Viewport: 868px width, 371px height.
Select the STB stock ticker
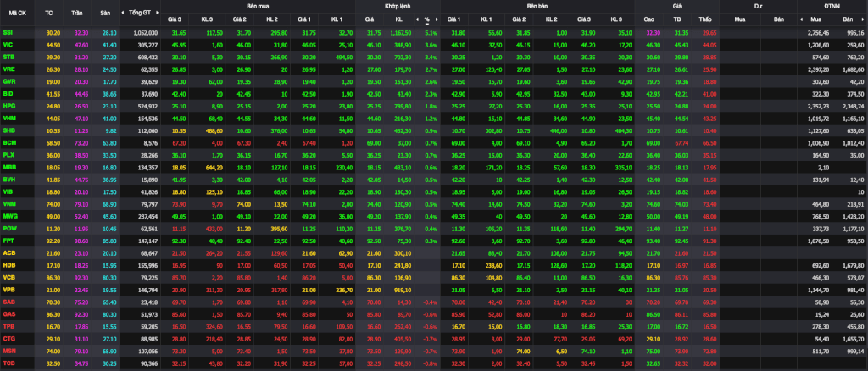[8, 57]
